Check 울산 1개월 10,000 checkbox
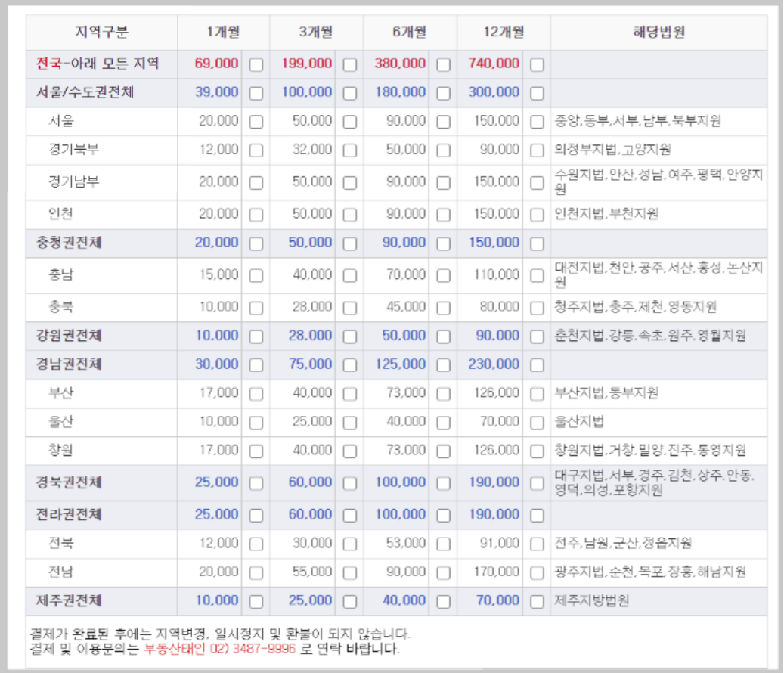 pos(256,423)
